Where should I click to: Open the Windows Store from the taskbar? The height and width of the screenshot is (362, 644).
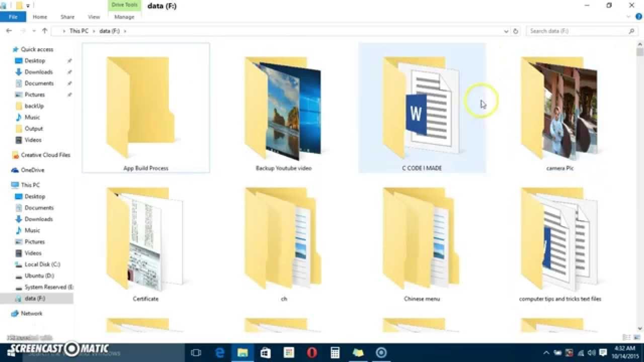tap(265, 353)
